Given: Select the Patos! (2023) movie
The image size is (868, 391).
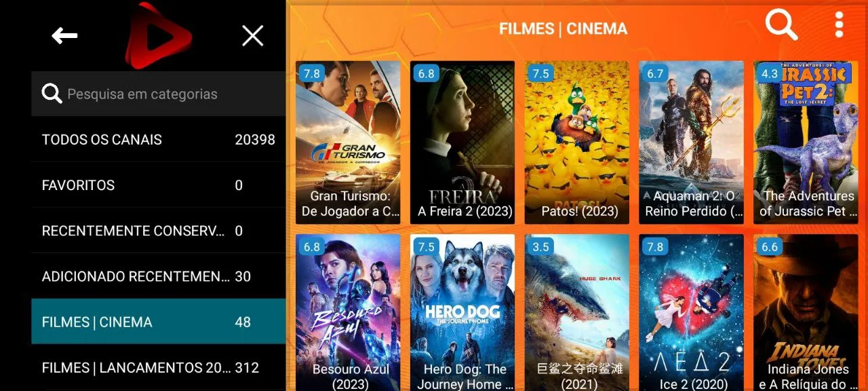Looking at the screenshot, I should click(577, 143).
